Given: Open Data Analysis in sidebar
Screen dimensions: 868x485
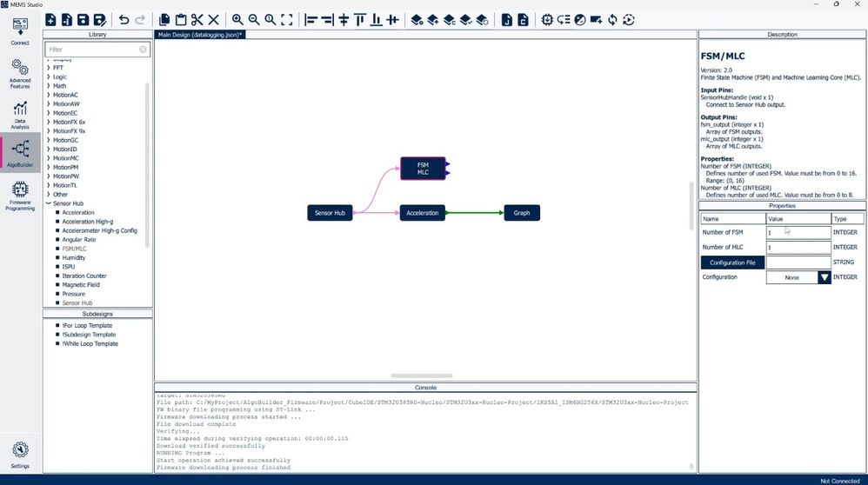Looking at the screenshot, I should (20, 115).
